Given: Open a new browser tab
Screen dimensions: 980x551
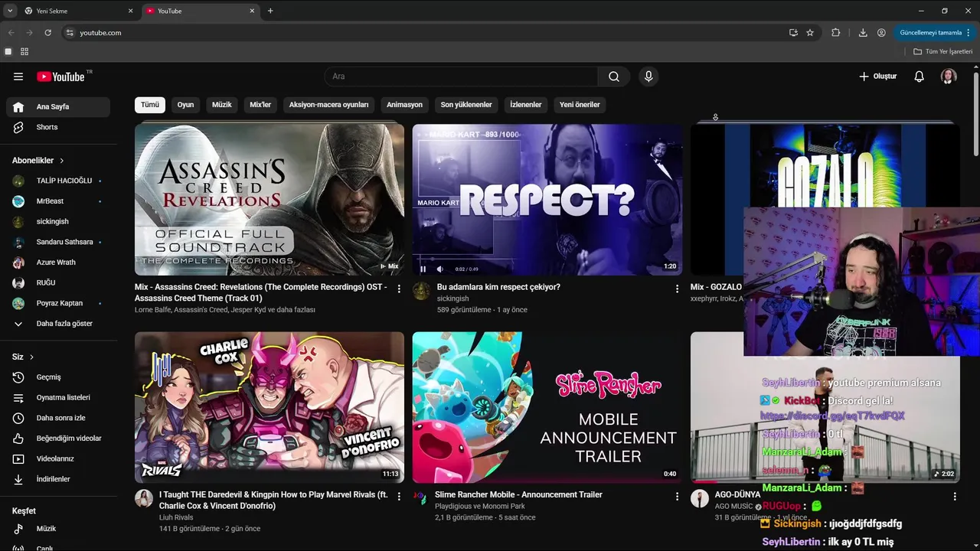Looking at the screenshot, I should tap(270, 11).
